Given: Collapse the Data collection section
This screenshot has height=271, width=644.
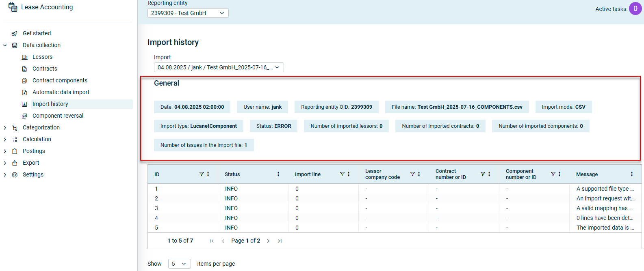Looking at the screenshot, I should 5,45.
